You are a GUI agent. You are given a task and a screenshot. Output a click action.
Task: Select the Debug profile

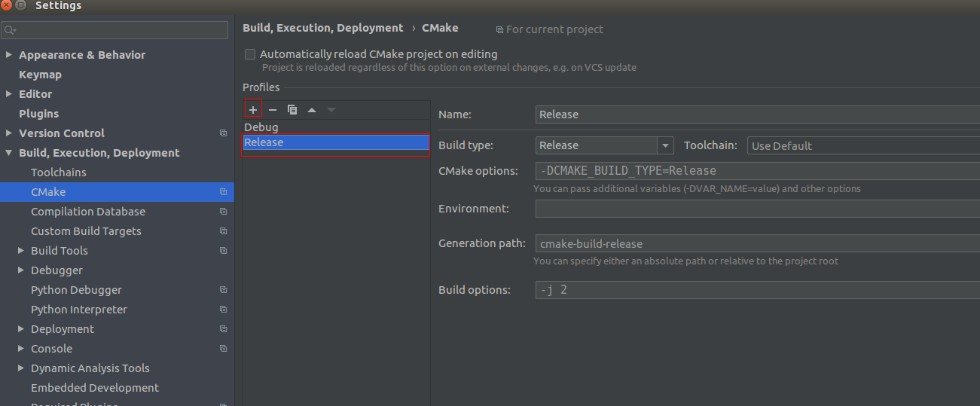261,127
